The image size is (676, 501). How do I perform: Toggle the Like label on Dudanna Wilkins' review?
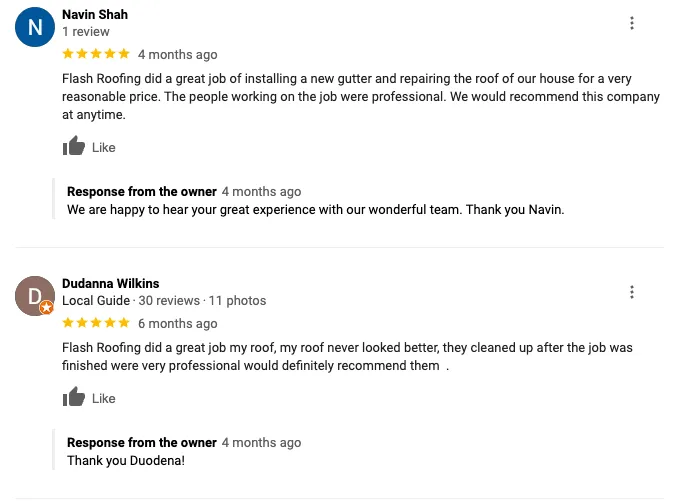[104, 399]
